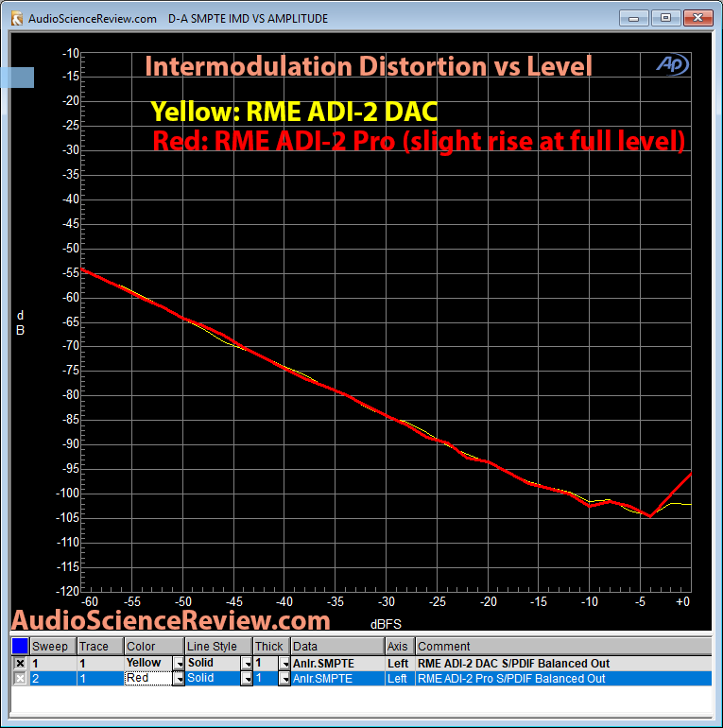Viewport: 723px width, 728px height.
Task: Click 'Solid' line style in sweep 1
Action: tap(213, 663)
